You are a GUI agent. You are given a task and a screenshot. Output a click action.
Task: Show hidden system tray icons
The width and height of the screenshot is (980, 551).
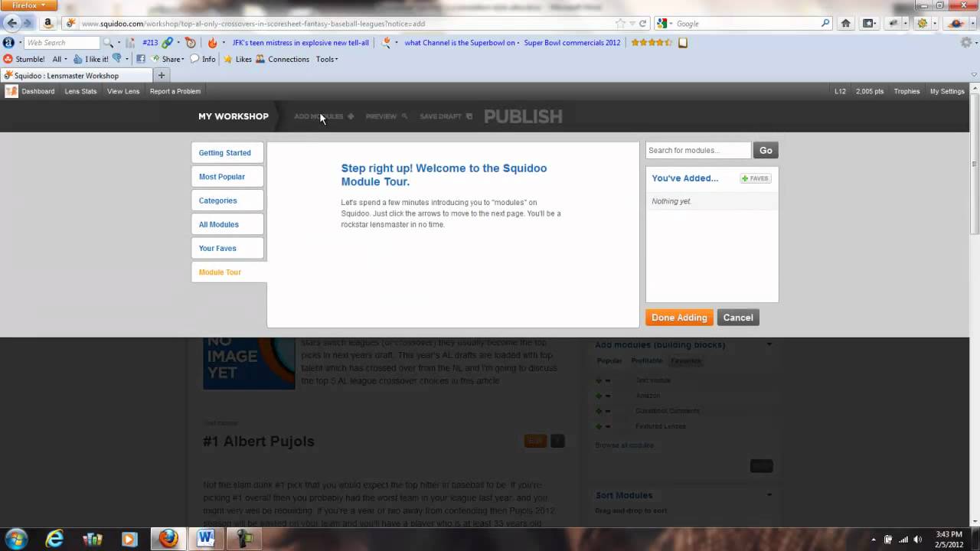(x=874, y=540)
